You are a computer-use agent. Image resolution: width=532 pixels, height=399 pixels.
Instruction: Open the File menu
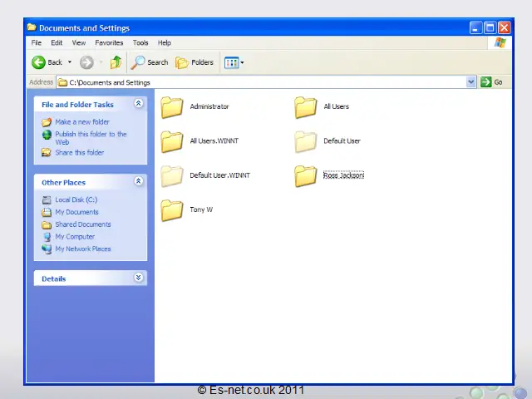37,42
